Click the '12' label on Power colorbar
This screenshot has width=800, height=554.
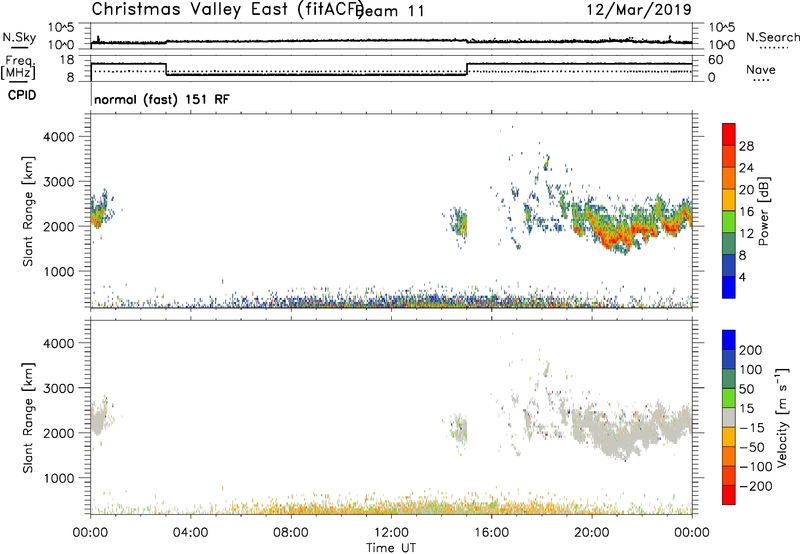tap(746, 233)
